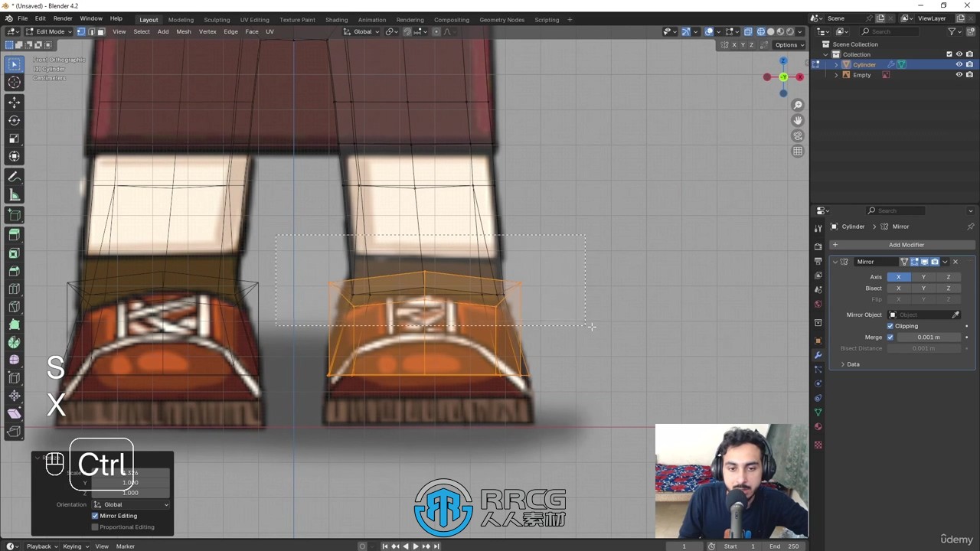
Task: Select the Rotate tool
Action: point(14,120)
